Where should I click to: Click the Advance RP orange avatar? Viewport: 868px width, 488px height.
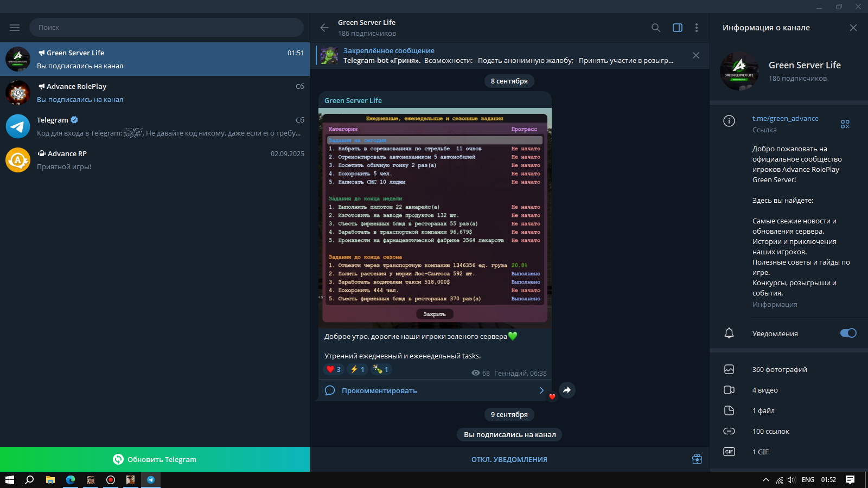(x=18, y=160)
